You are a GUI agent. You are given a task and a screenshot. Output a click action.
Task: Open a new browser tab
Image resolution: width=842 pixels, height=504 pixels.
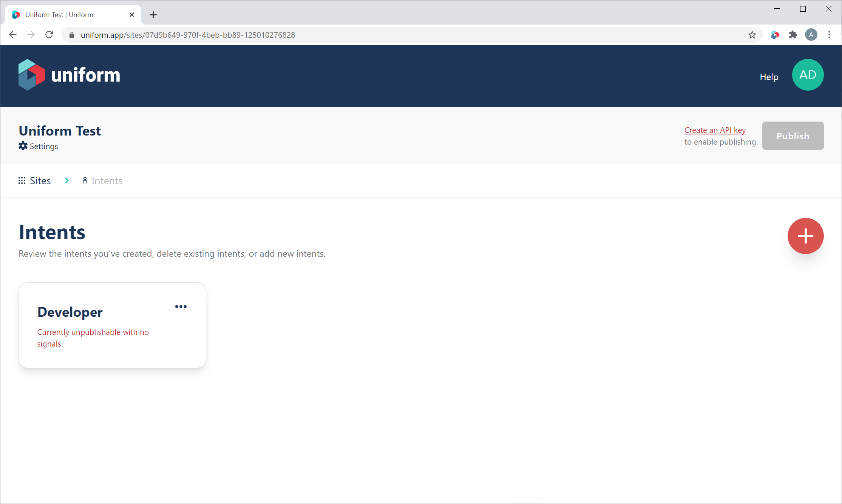[x=153, y=15]
